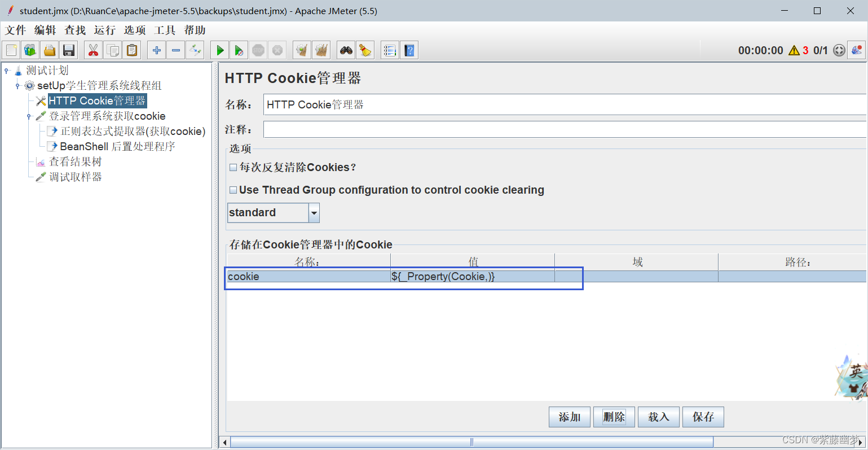Click the 名称 input field

[x=565, y=105]
